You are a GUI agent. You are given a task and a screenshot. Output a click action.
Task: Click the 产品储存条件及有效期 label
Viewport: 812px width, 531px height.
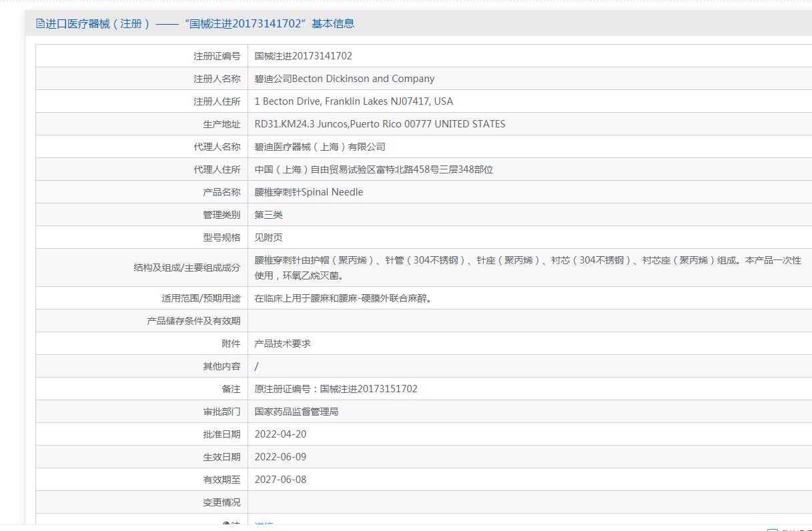(193, 321)
